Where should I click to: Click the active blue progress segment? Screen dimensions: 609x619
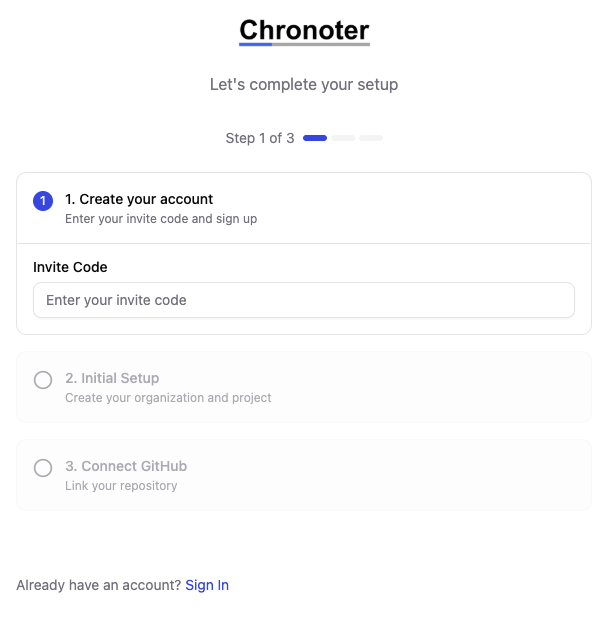coord(315,138)
